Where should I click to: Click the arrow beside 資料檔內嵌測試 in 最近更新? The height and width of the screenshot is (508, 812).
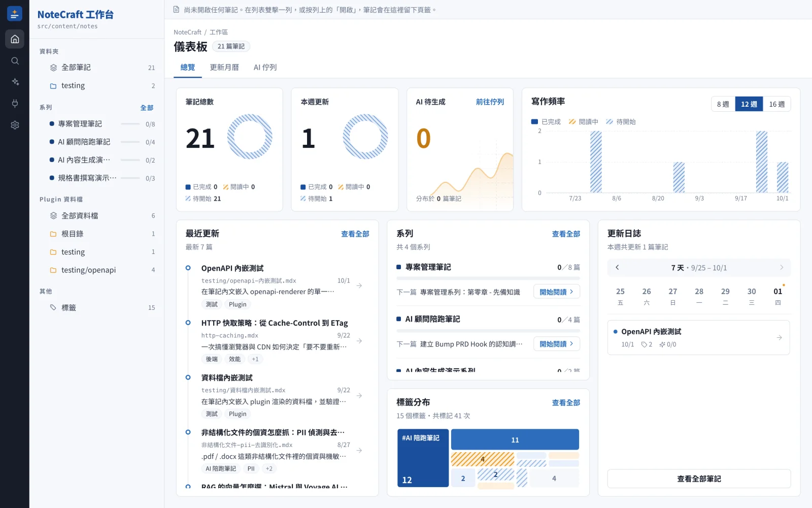[x=359, y=396]
